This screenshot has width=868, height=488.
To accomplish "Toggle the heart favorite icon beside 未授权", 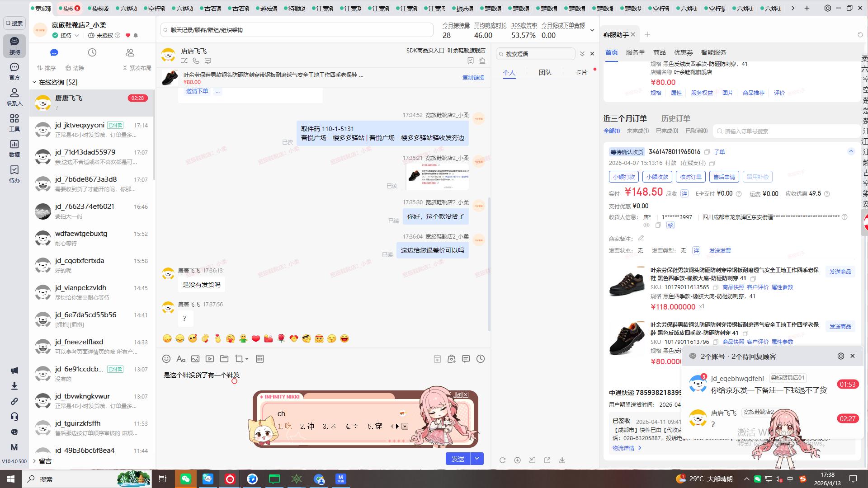I will coord(128,35).
